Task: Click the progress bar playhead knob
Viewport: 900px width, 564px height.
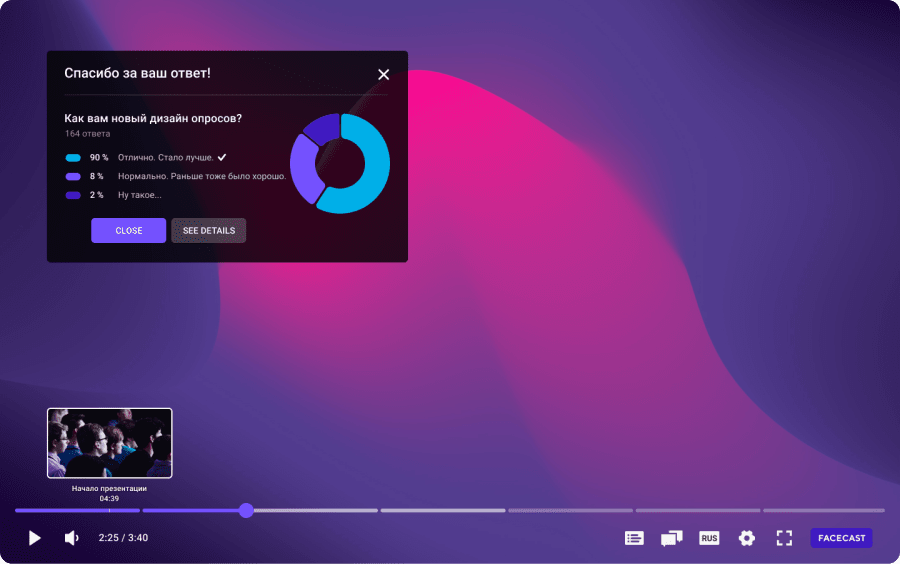Action: click(246, 510)
